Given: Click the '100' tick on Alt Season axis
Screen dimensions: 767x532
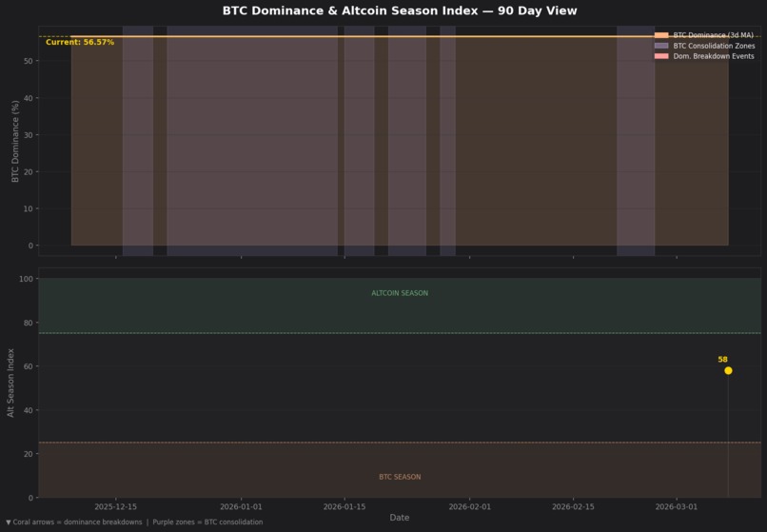Looking at the screenshot, I should point(26,279).
